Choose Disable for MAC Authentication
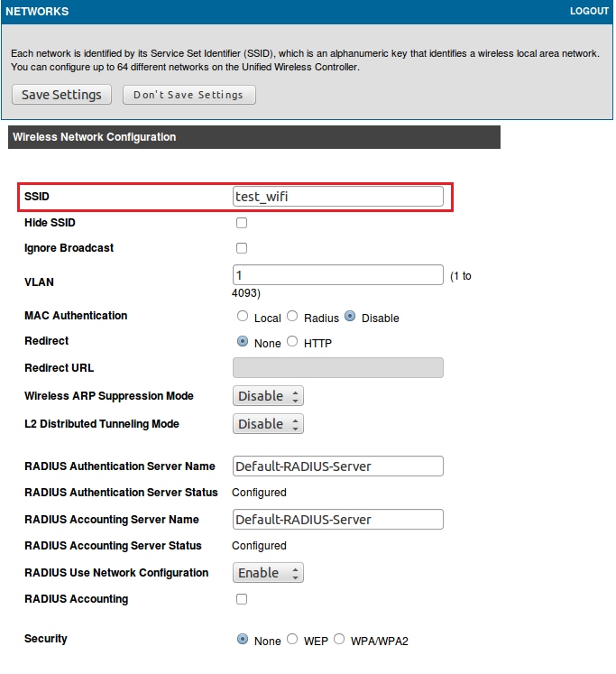This screenshot has height=674, width=616. pyautogui.click(x=351, y=317)
